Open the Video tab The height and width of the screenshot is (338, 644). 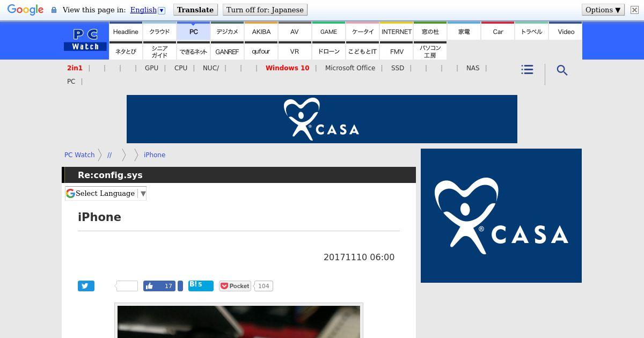click(566, 31)
